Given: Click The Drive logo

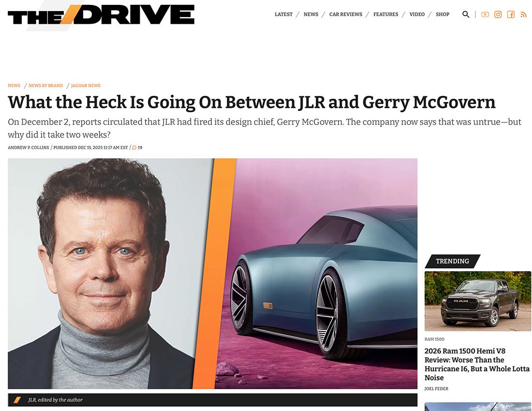Looking at the screenshot, I should click(101, 15).
